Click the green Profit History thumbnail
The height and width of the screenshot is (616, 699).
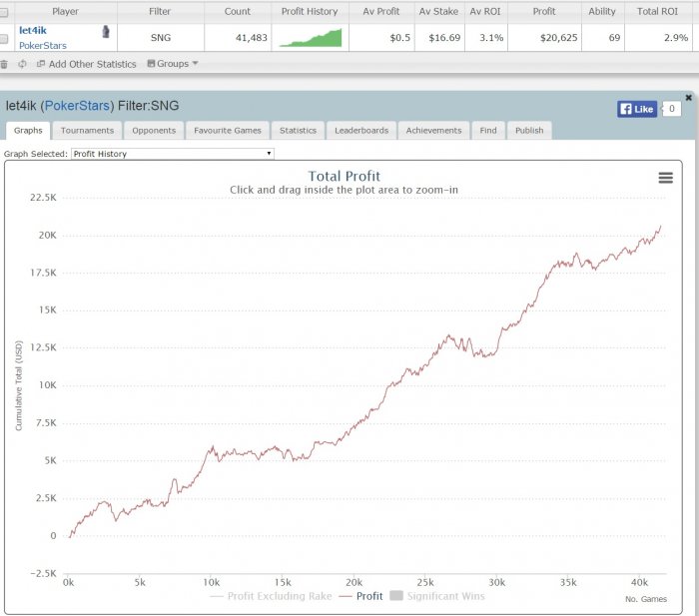[x=311, y=38]
